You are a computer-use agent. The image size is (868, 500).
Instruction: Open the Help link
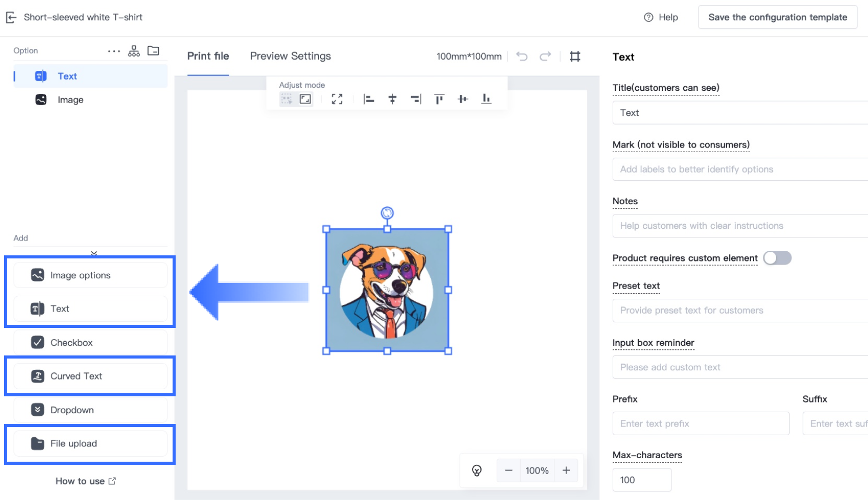(x=661, y=17)
